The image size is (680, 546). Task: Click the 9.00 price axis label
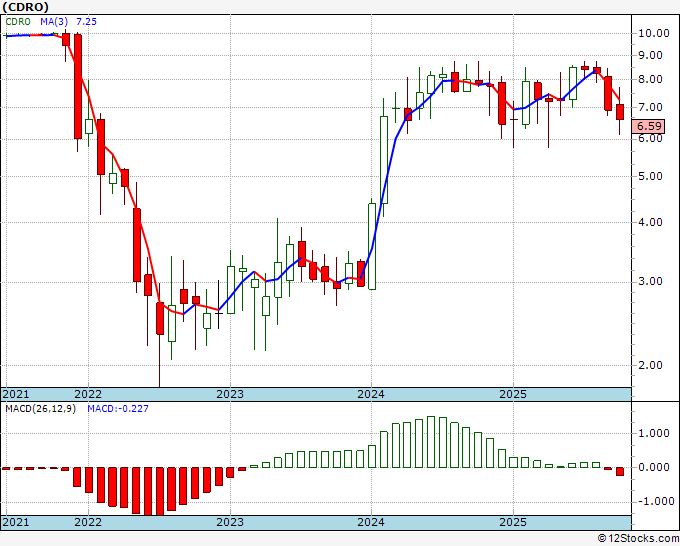tap(650, 56)
